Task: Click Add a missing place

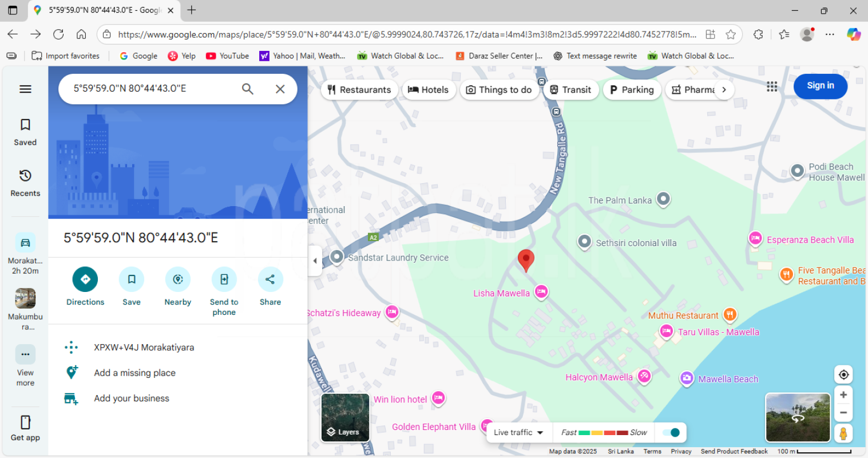Action: [x=134, y=373]
